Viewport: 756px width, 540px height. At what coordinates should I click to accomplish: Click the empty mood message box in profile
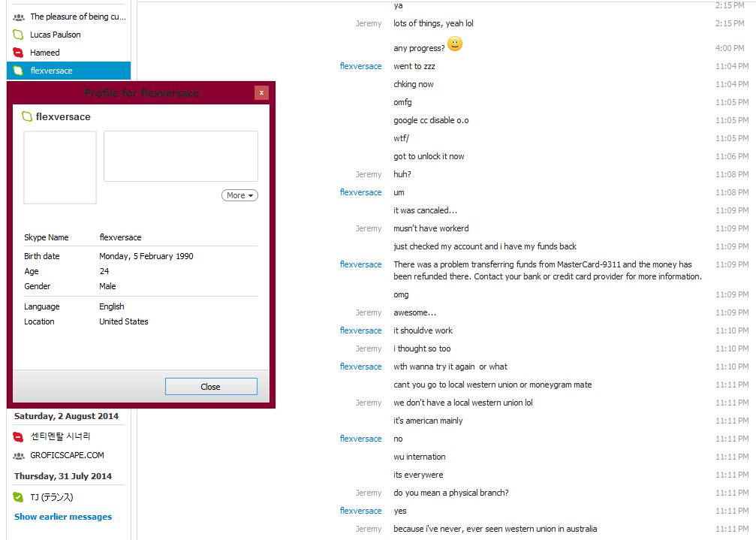[x=181, y=156]
